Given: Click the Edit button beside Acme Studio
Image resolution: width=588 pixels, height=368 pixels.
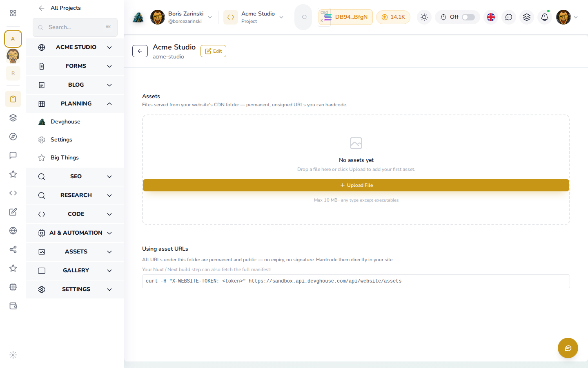Looking at the screenshot, I should pyautogui.click(x=213, y=51).
